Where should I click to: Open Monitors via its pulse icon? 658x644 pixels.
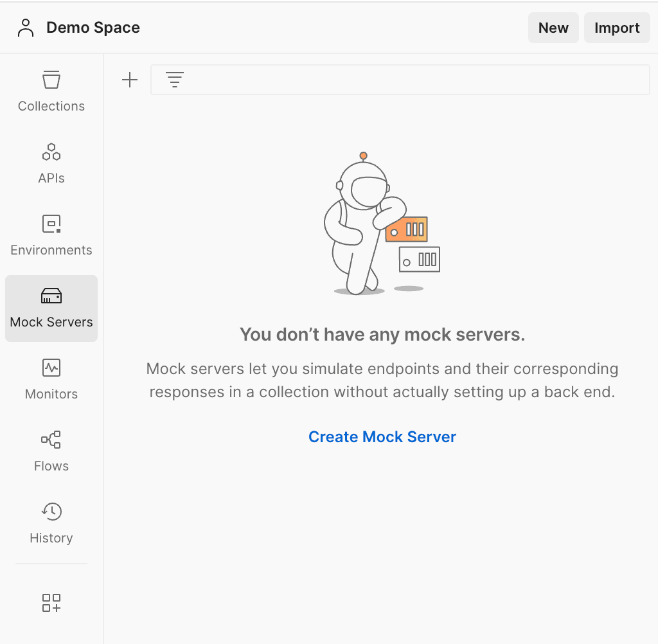click(51, 368)
